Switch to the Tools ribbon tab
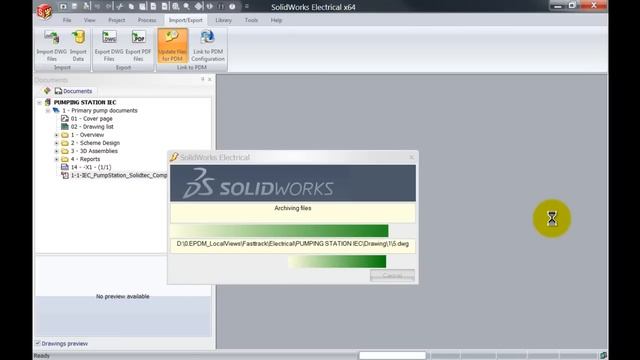The height and width of the screenshot is (360, 640). pos(251,20)
